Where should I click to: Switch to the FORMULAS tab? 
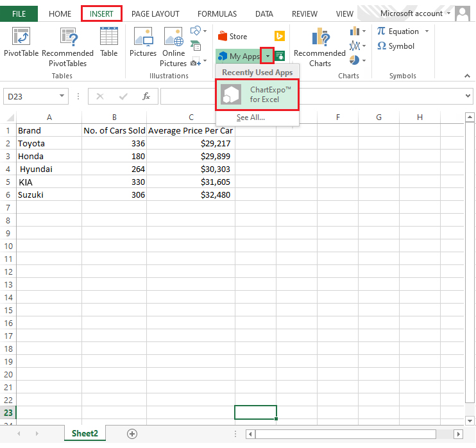[217, 14]
